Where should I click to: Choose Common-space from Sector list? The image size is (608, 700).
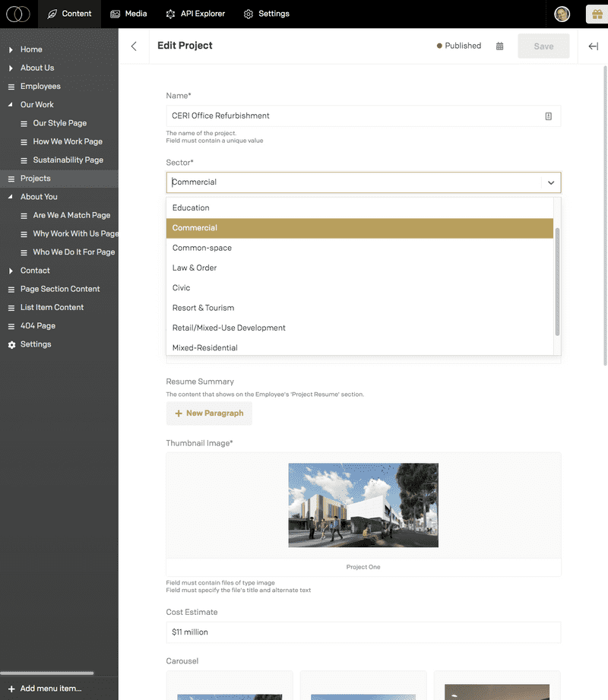click(x=359, y=248)
